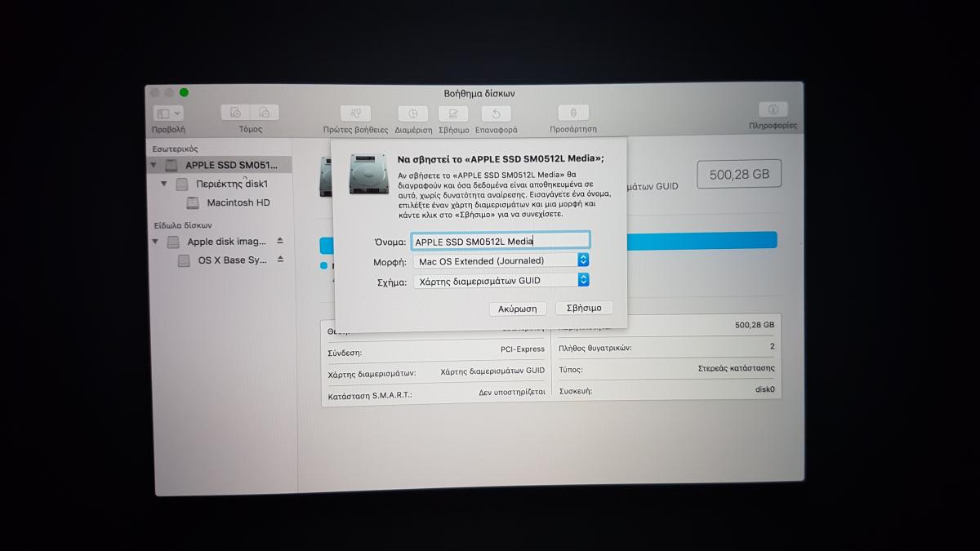Click the Επαναφορά restore toolbar icon
The width and height of the screenshot is (980, 551).
tap(496, 113)
